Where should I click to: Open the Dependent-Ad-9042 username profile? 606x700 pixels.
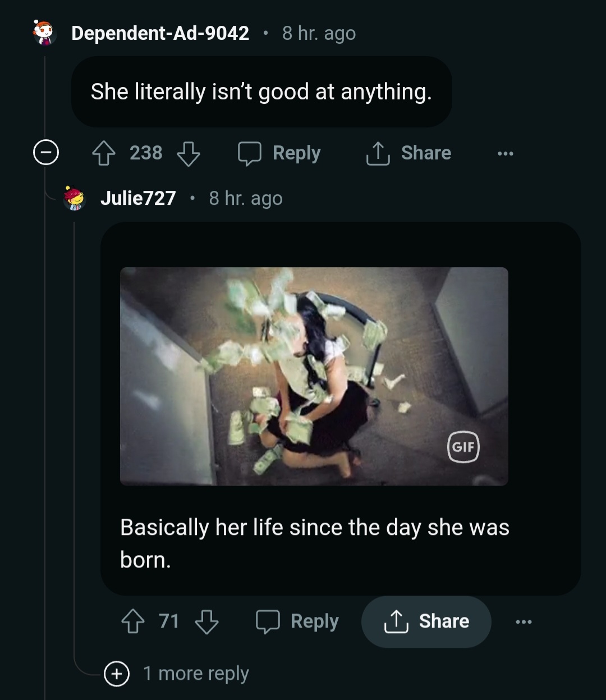[160, 33]
